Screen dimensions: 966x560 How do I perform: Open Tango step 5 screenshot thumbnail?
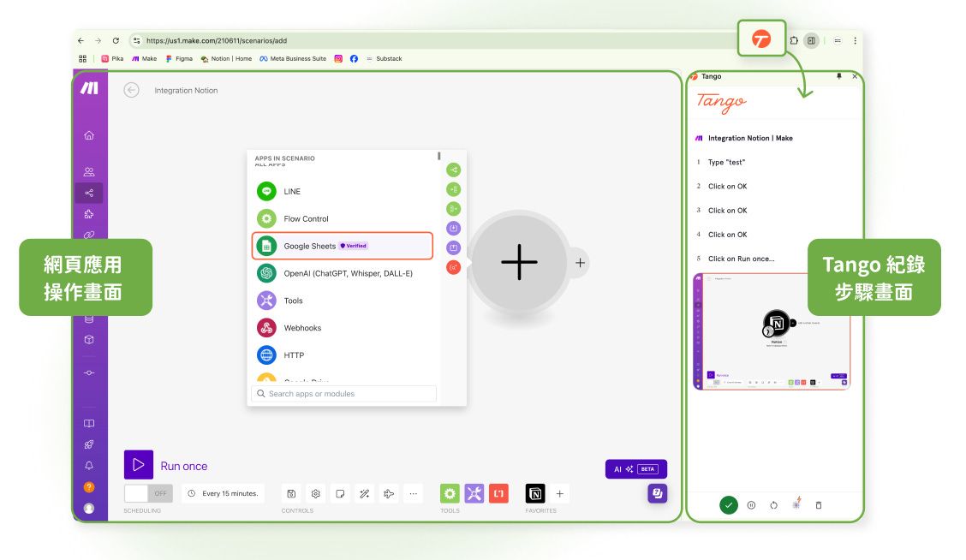[x=772, y=331]
